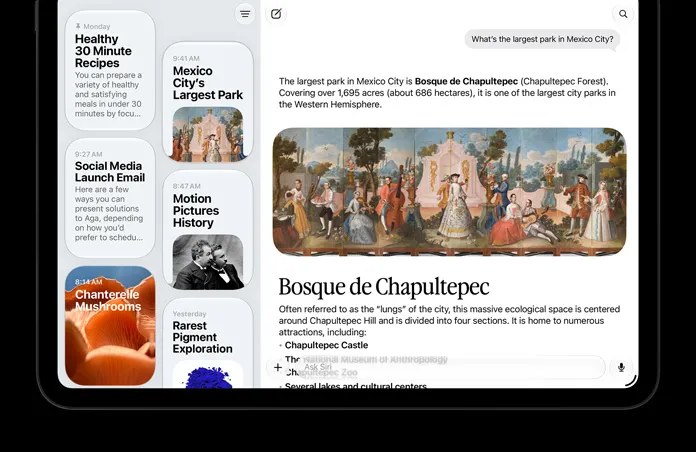The image size is (696, 452).
Task: Open the Healthy 30 Minute Recipes card
Action: tap(110, 70)
